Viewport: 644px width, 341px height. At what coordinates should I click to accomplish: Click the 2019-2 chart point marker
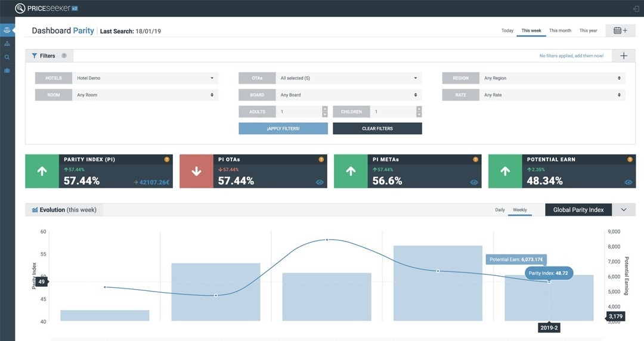549,282
